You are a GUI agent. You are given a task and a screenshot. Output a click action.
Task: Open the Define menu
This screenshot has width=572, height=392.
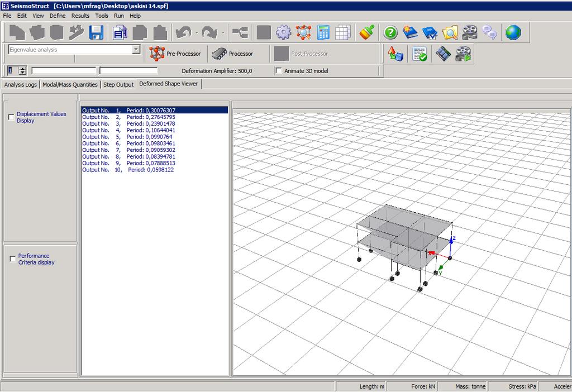(x=58, y=16)
